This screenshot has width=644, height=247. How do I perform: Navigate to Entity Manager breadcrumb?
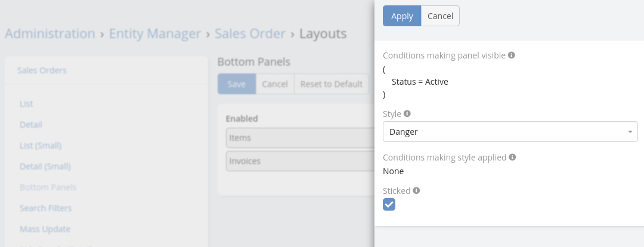point(155,33)
